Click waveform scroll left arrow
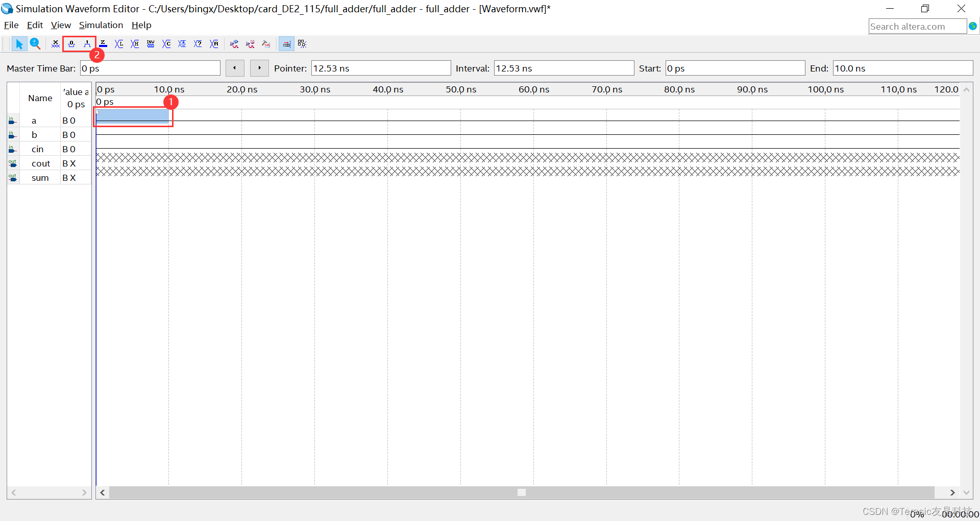The width and height of the screenshot is (980, 521). (103, 492)
